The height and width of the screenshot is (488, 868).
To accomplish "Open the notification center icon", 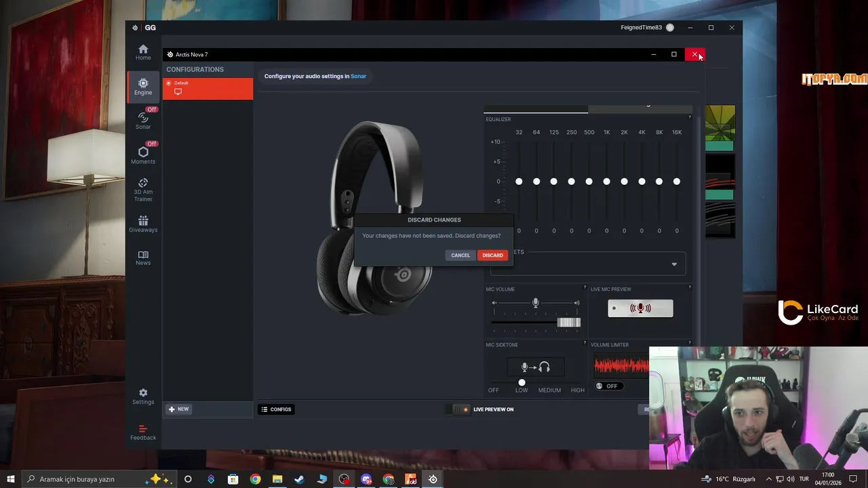I will point(853,479).
